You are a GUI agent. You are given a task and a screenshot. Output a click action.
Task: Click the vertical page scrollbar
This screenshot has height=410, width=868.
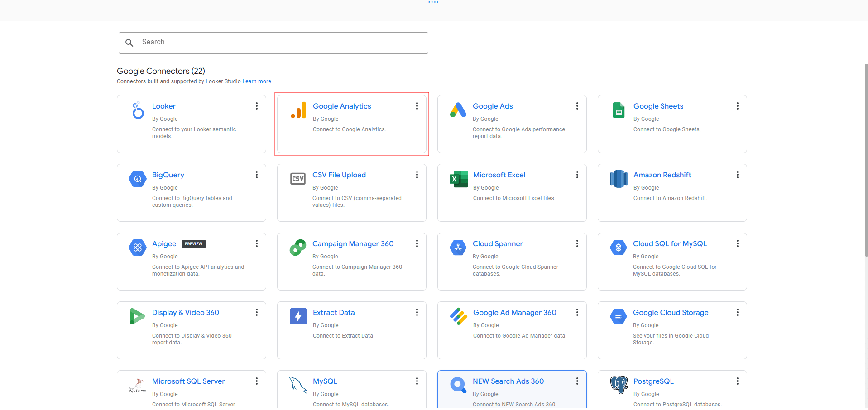point(866,160)
